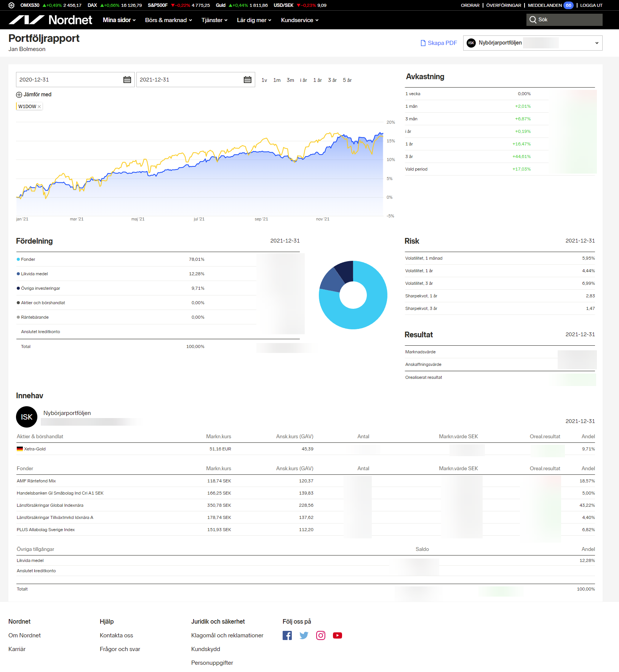Expand the Tjänster menu

[x=214, y=20]
